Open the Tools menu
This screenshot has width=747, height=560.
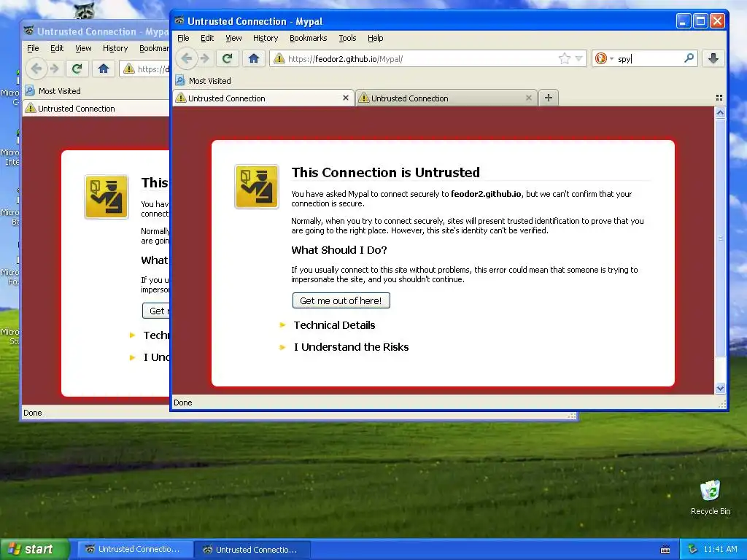pos(347,38)
